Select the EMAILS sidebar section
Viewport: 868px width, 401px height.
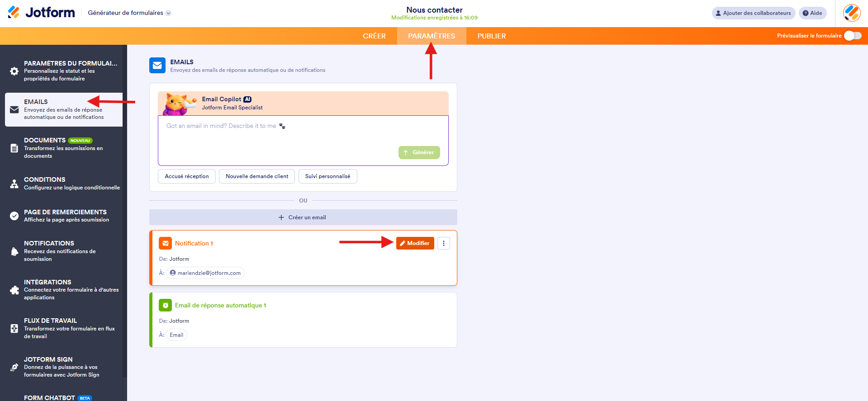[63, 109]
